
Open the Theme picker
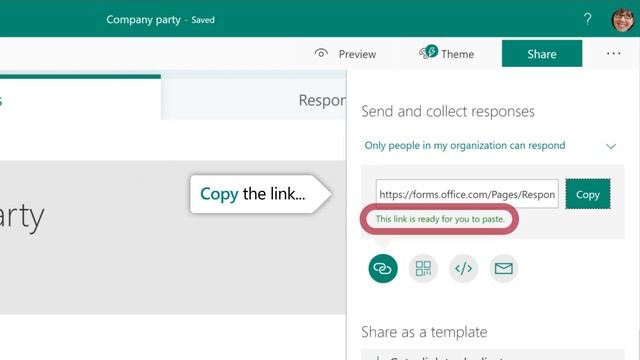[x=447, y=53]
